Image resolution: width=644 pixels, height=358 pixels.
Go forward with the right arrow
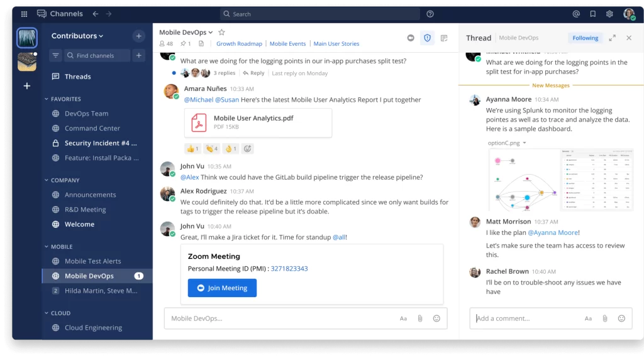[109, 14]
